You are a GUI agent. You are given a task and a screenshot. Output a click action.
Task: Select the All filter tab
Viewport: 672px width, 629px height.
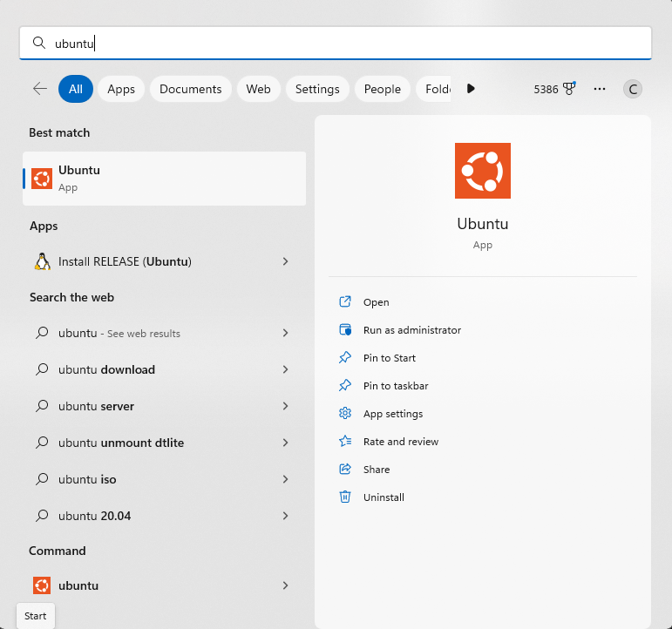[x=76, y=89]
